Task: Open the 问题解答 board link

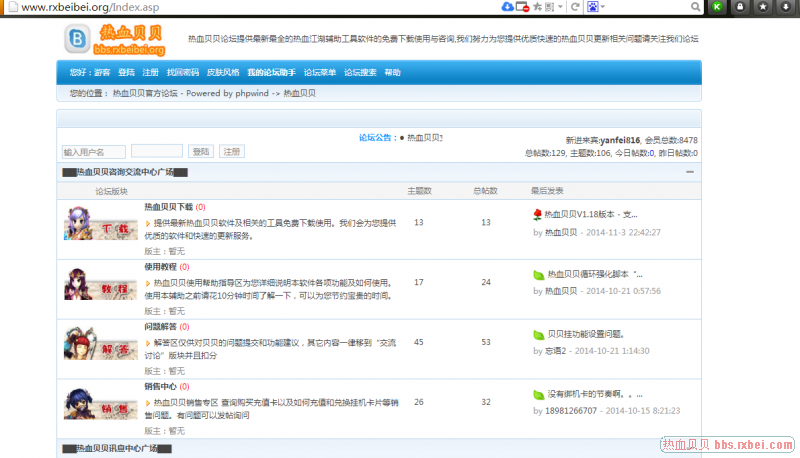Action: (160, 327)
